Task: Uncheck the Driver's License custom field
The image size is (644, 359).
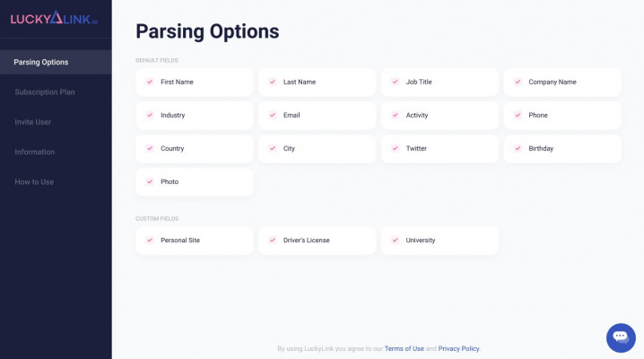Action: coord(273,240)
